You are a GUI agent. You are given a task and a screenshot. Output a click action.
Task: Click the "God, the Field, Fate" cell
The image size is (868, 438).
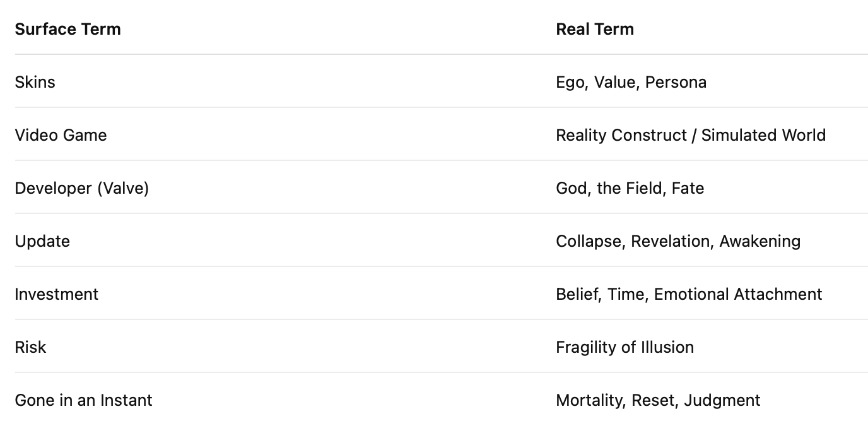pos(630,188)
